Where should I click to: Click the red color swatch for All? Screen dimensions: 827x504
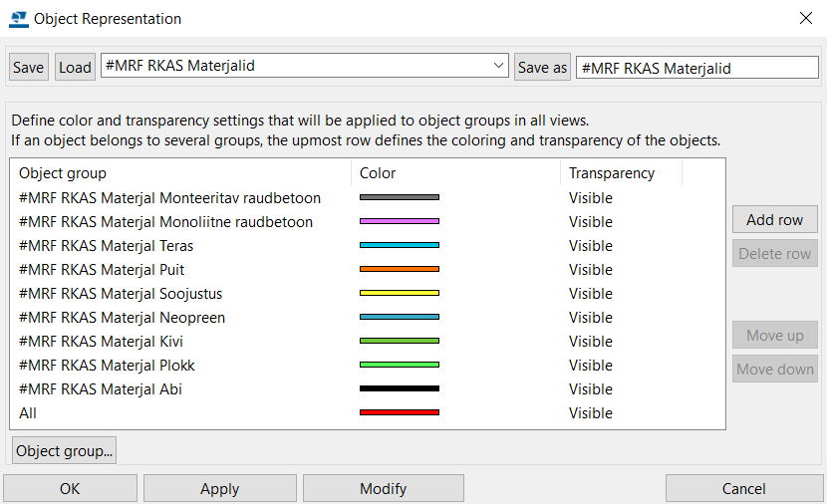(x=400, y=412)
